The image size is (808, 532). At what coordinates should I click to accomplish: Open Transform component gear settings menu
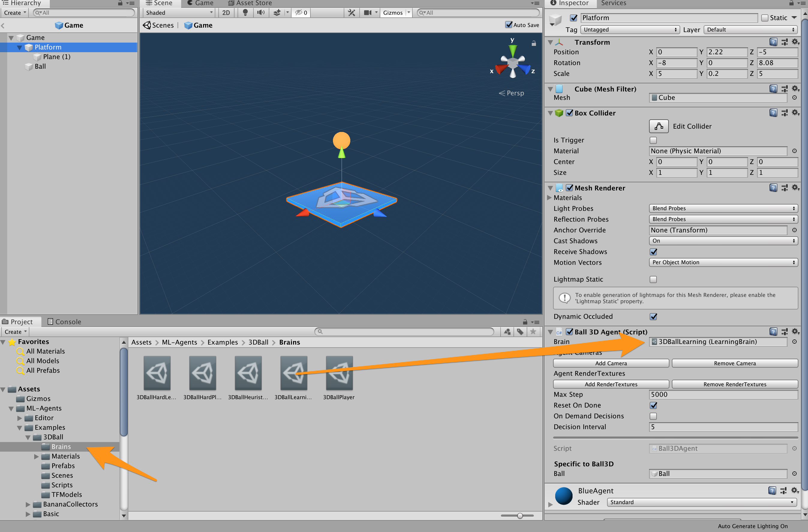pos(795,42)
